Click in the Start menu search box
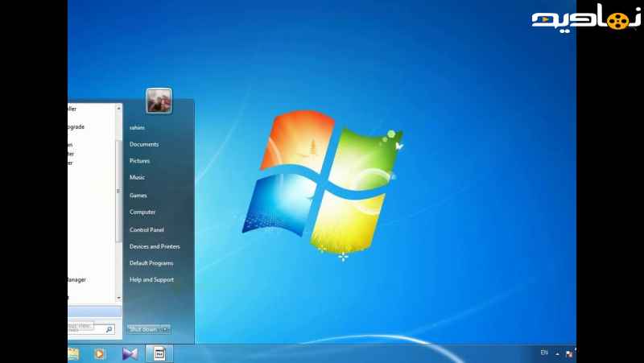 click(91, 329)
